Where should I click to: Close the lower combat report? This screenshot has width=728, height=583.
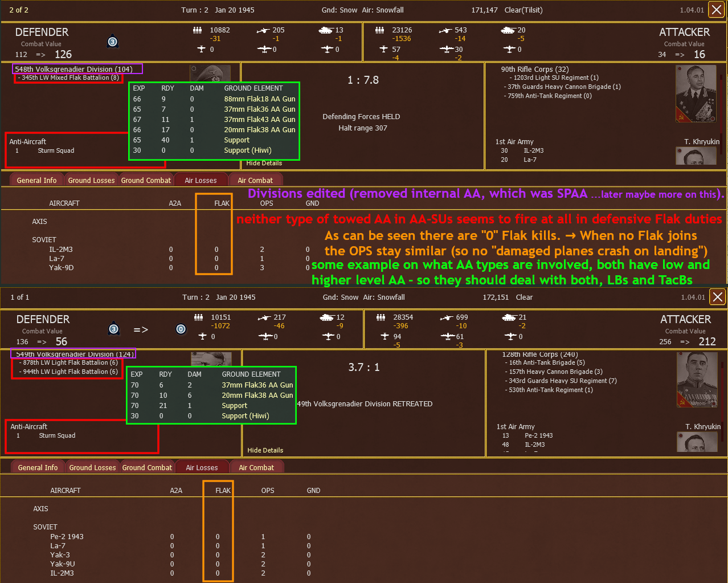(717, 297)
